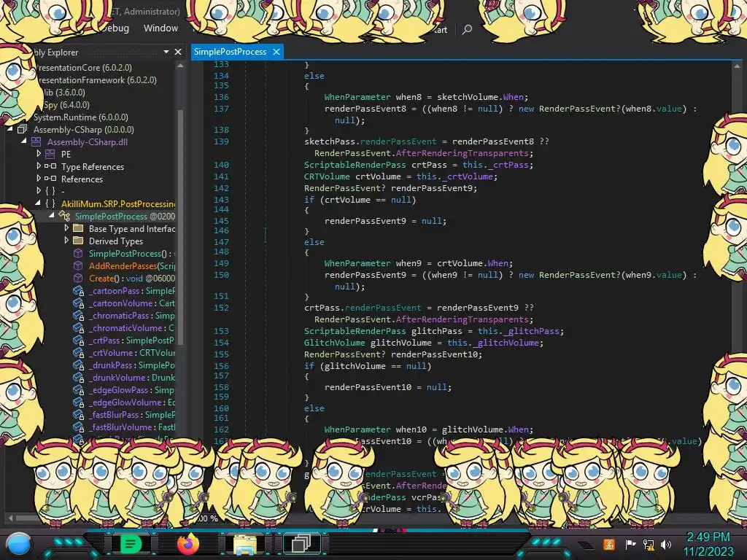Select the AddRenderPasses method in the tree
Image resolution: width=747 pixels, height=560 pixels.
[132, 265]
